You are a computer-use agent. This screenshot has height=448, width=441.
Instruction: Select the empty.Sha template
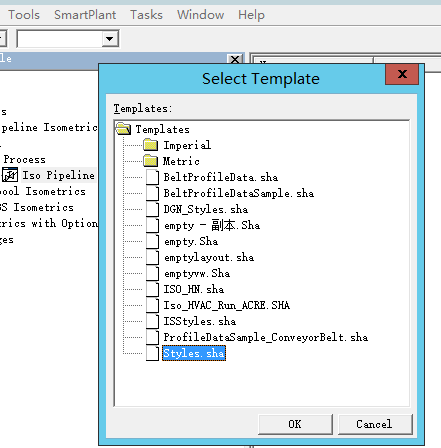[x=191, y=241]
